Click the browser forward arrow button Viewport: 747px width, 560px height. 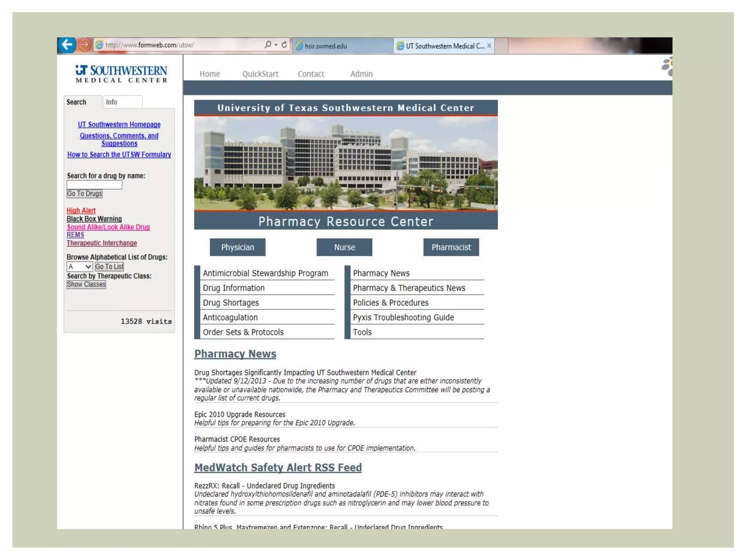click(85, 45)
